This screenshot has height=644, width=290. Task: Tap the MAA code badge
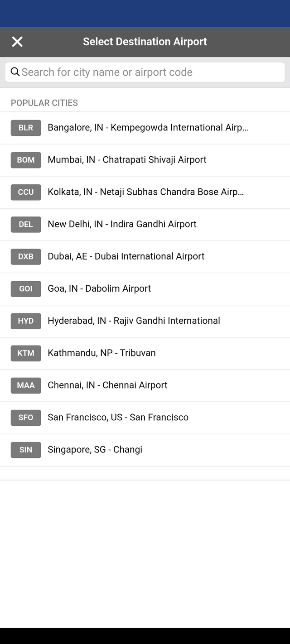(x=26, y=385)
